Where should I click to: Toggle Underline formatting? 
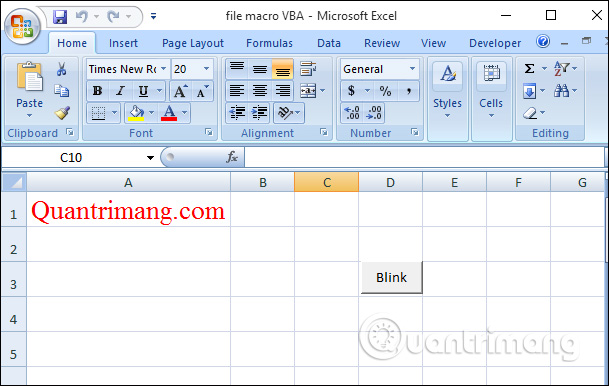pos(143,91)
